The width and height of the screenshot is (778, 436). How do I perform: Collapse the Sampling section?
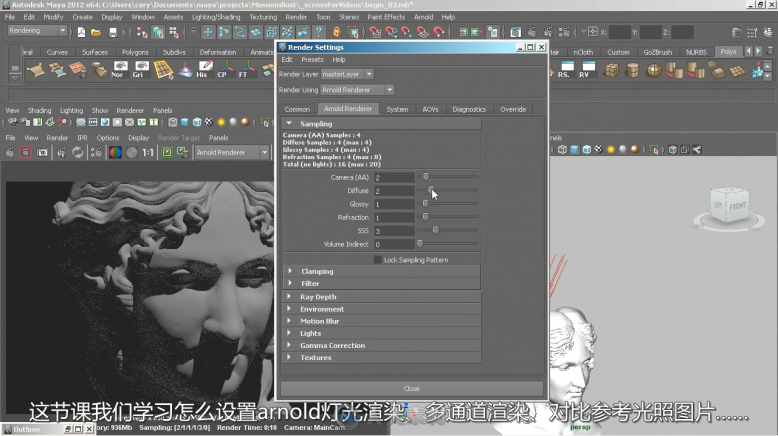[289, 124]
